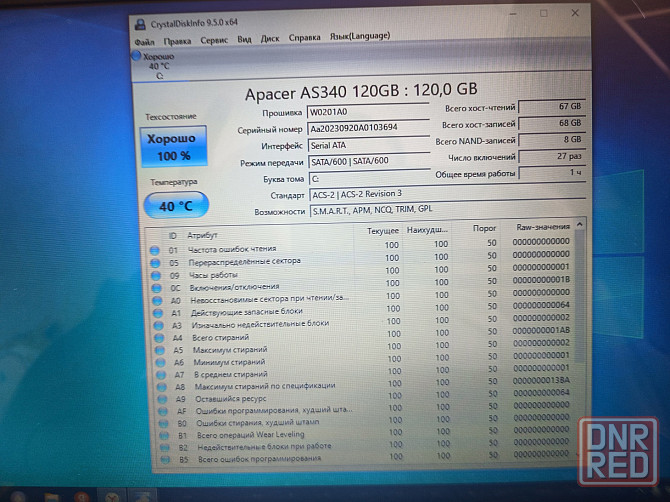Click the status circle for Действующие запасные блоки
This screenshot has width=670, height=502.
(x=158, y=313)
